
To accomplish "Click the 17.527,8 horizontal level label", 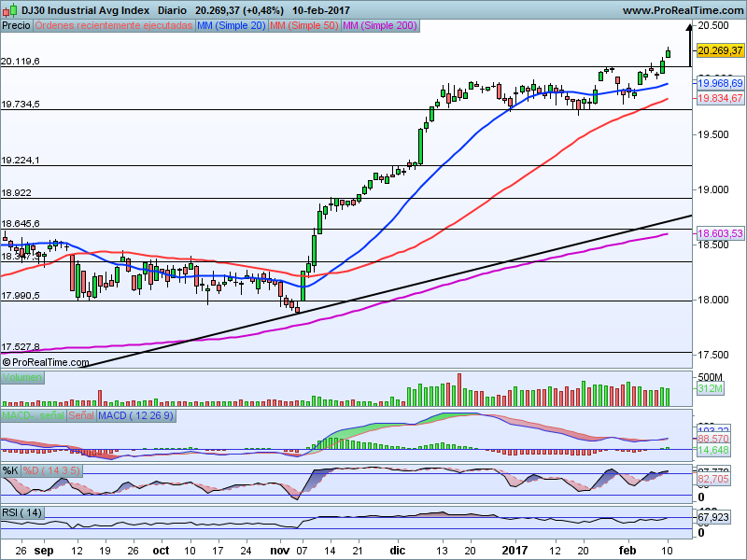I will pyautogui.click(x=21, y=346).
